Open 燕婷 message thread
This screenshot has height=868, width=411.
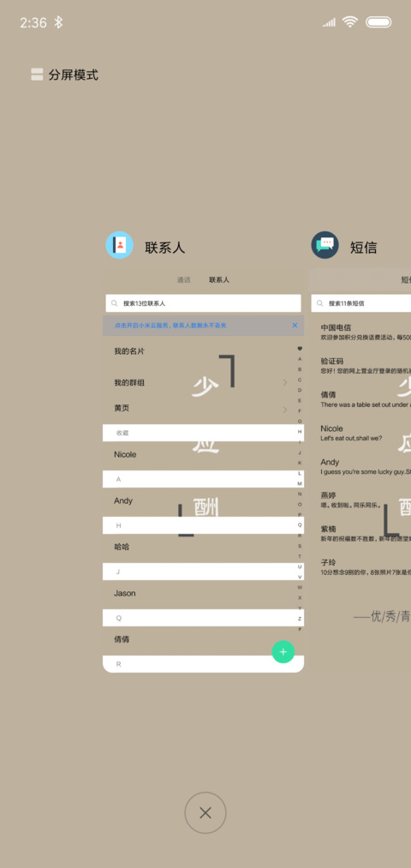point(360,500)
